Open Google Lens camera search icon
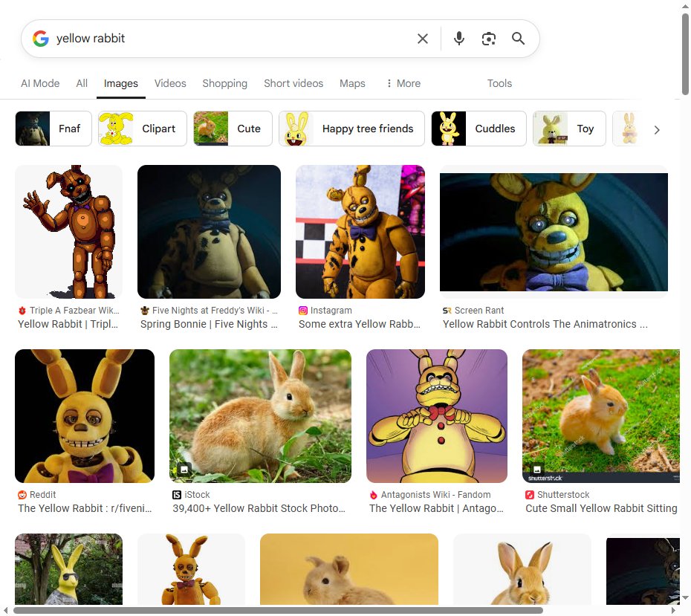691x616 pixels. click(489, 39)
